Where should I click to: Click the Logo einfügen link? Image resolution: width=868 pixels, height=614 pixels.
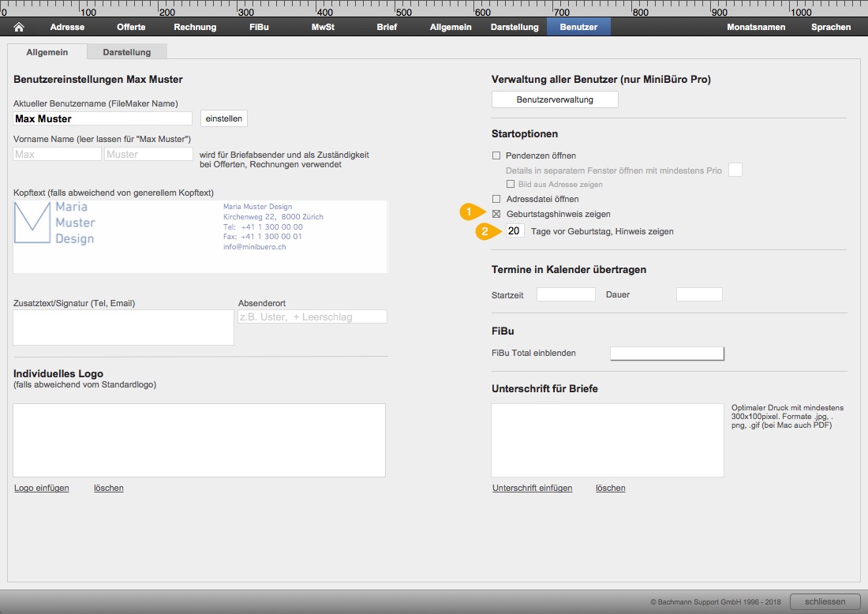42,488
